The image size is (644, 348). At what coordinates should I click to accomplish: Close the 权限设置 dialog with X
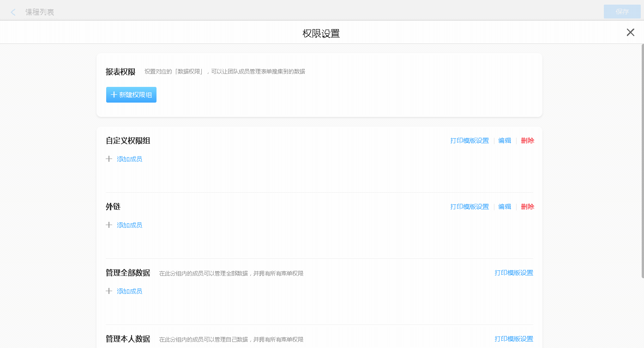click(x=630, y=32)
